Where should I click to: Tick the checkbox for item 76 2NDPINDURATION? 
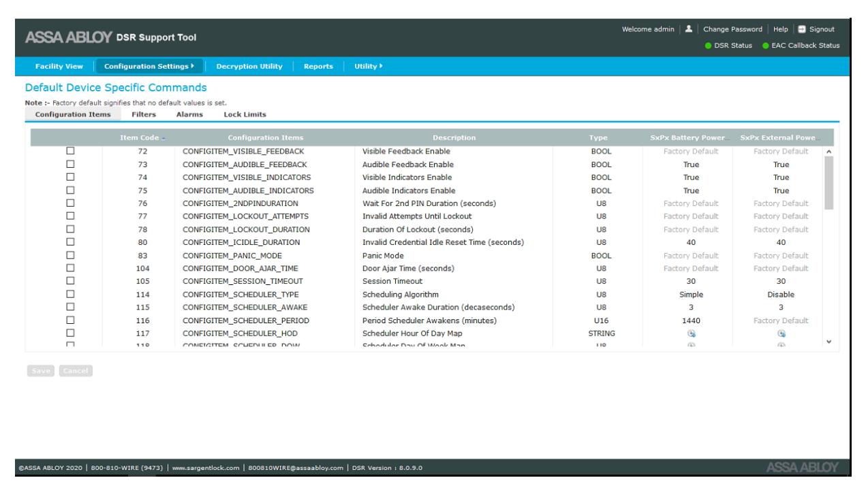point(69,203)
